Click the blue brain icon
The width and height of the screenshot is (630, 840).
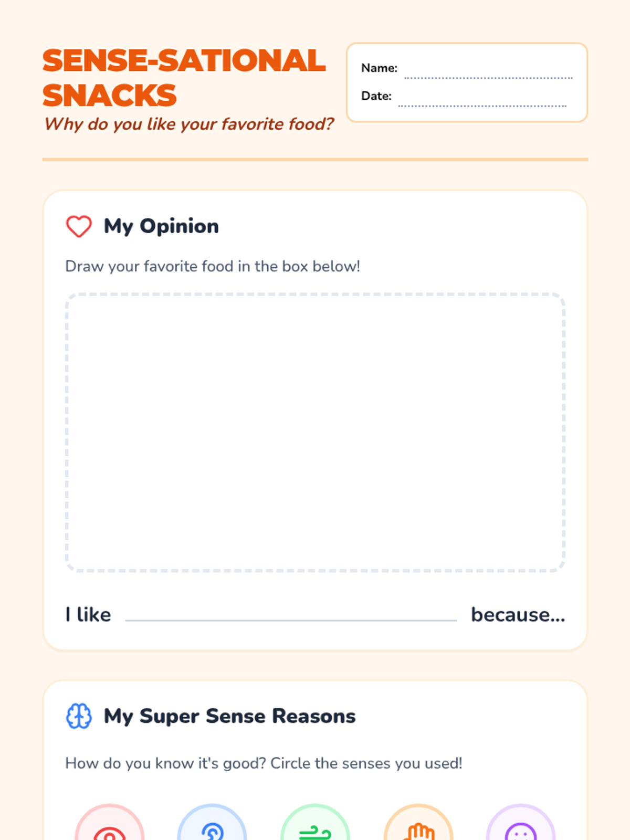point(79,716)
